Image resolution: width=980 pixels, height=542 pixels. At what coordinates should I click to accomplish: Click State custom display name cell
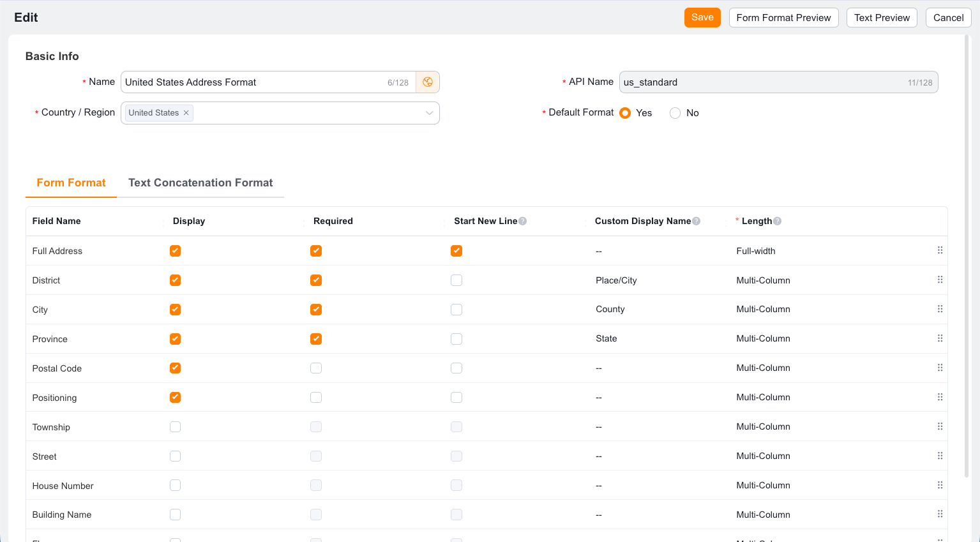click(x=606, y=338)
